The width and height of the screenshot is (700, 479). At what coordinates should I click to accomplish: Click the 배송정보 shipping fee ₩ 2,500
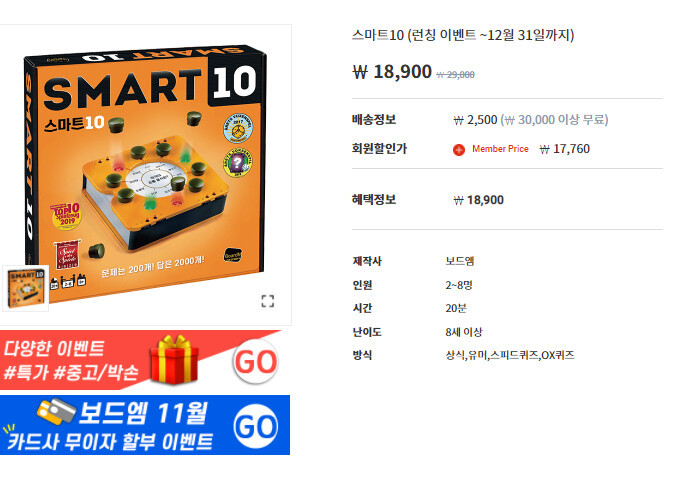(x=475, y=120)
